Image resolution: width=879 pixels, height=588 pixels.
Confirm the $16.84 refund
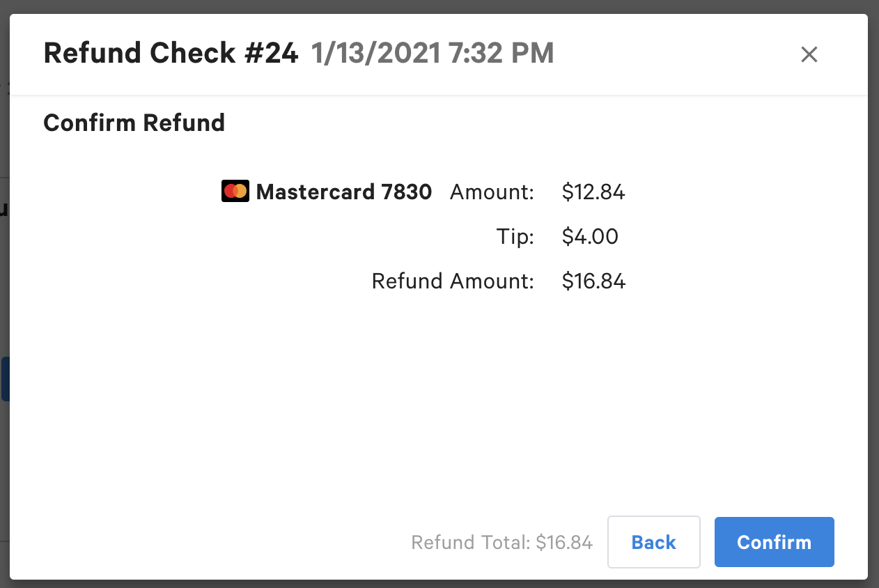tap(774, 542)
